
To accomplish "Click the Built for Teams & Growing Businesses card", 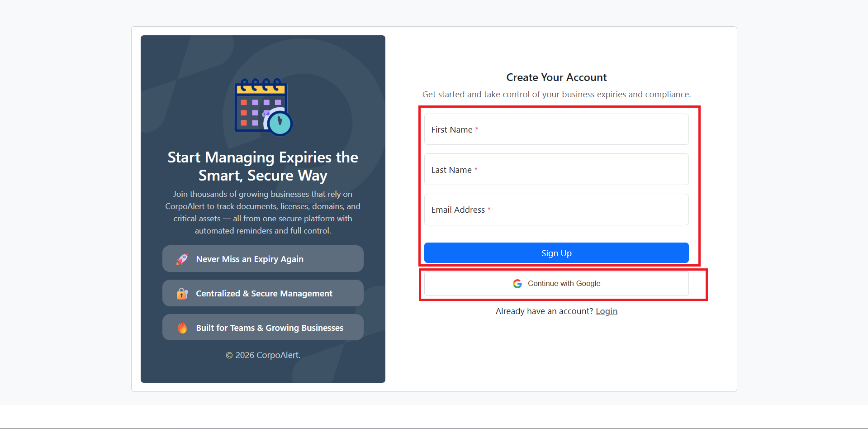I will tap(263, 327).
